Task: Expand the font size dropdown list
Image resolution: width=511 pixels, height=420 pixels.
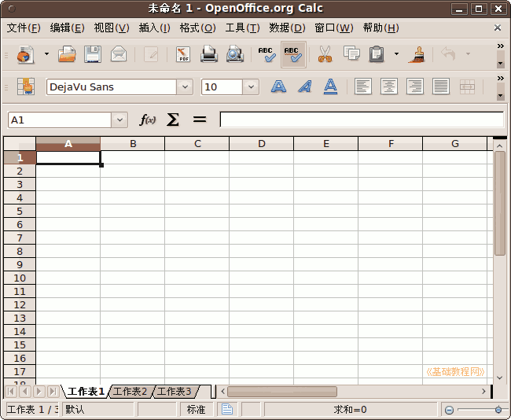Action: (251, 87)
